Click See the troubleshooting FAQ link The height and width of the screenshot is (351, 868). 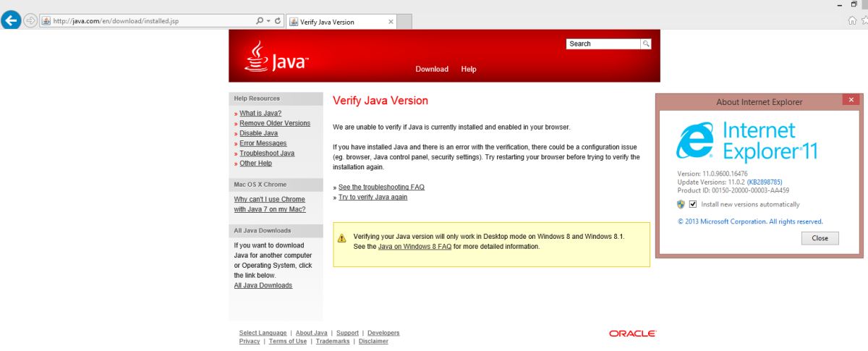pos(381,187)
